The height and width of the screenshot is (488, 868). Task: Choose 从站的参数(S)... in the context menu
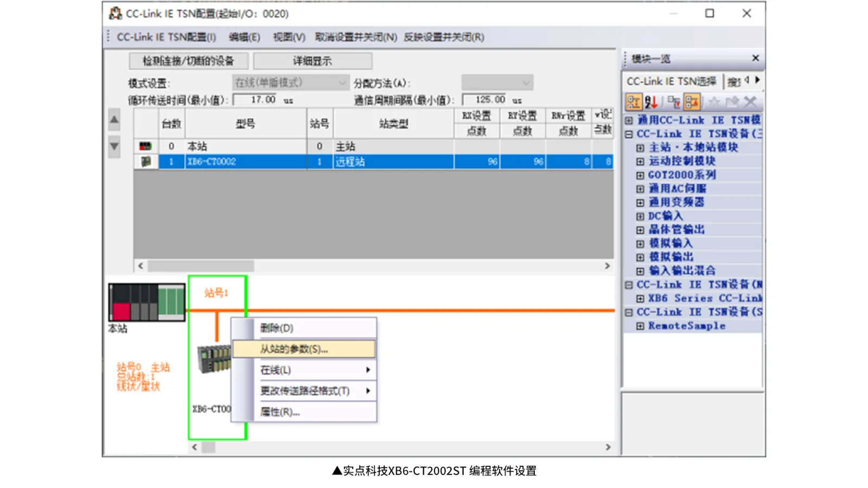click(x=304, y=349)
